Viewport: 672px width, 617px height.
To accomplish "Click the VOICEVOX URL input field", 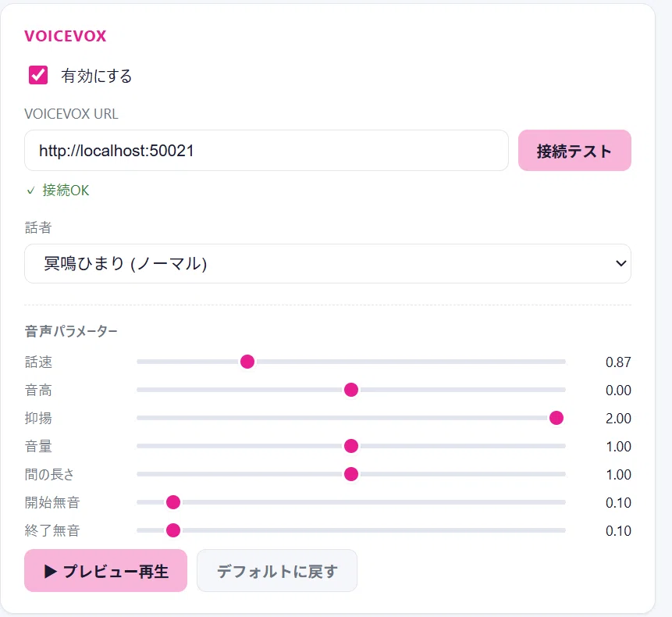I will pyautogui.click(x=266, y=151).
